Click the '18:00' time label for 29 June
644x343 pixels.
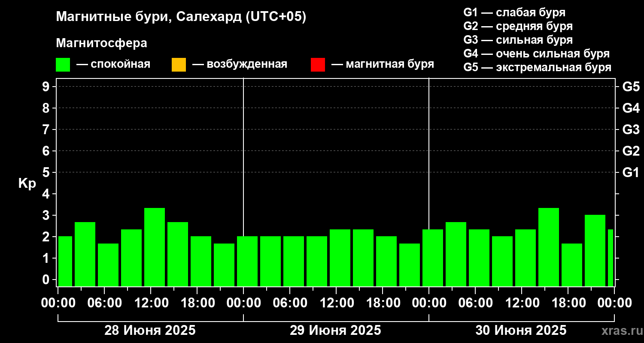[383, 303]
